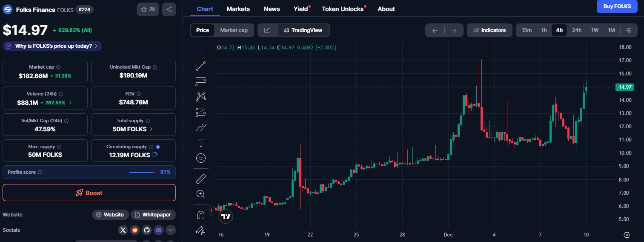Viewport: 644px width, 242px height.
Task: Show FDV info tooltip icon
Action: click(139, 94)
